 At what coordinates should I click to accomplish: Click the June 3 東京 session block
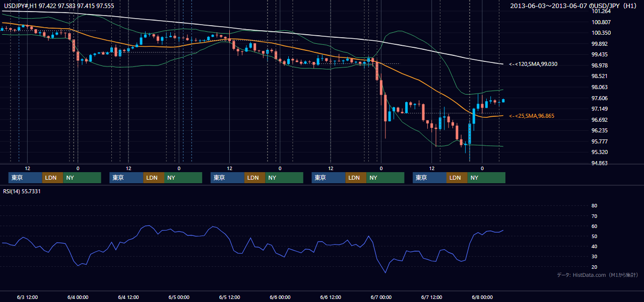click(x=25, y=178)
